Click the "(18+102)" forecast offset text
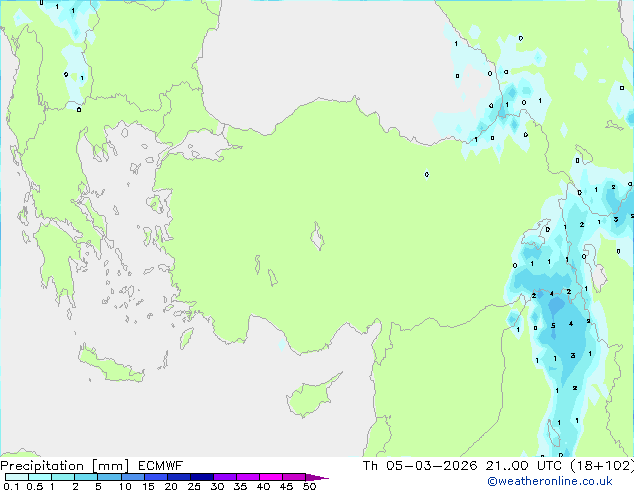Image resolution: width=634 pixels, height=490 pixels. [602, 466]
